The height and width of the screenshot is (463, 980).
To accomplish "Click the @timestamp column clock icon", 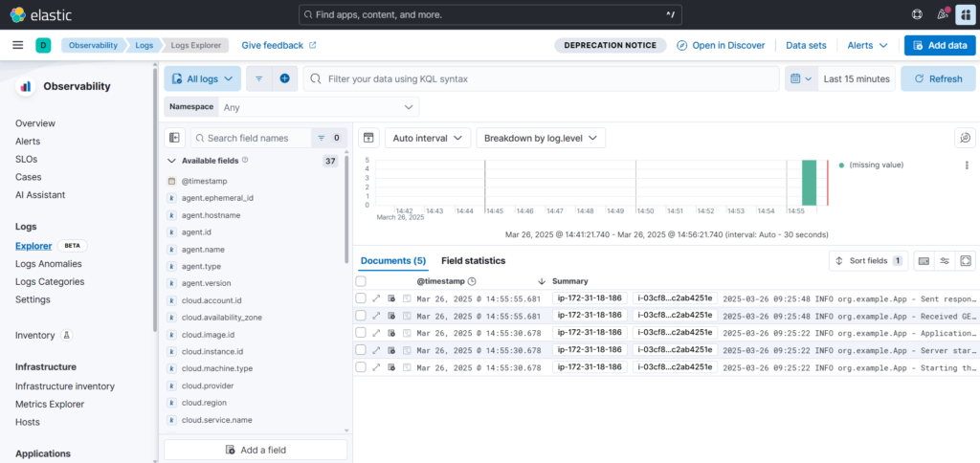I will tap(473, 281).
